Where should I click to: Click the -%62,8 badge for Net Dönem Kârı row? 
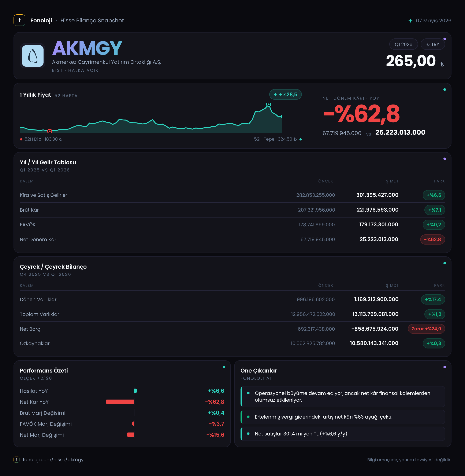point(432,240)
